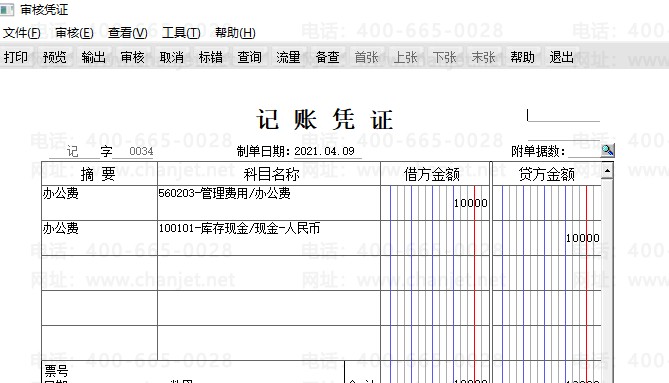The height and width of the screenshot is (383, 669).
Task: Click the 借方金额 column header
Action: (x=432, y=174)
